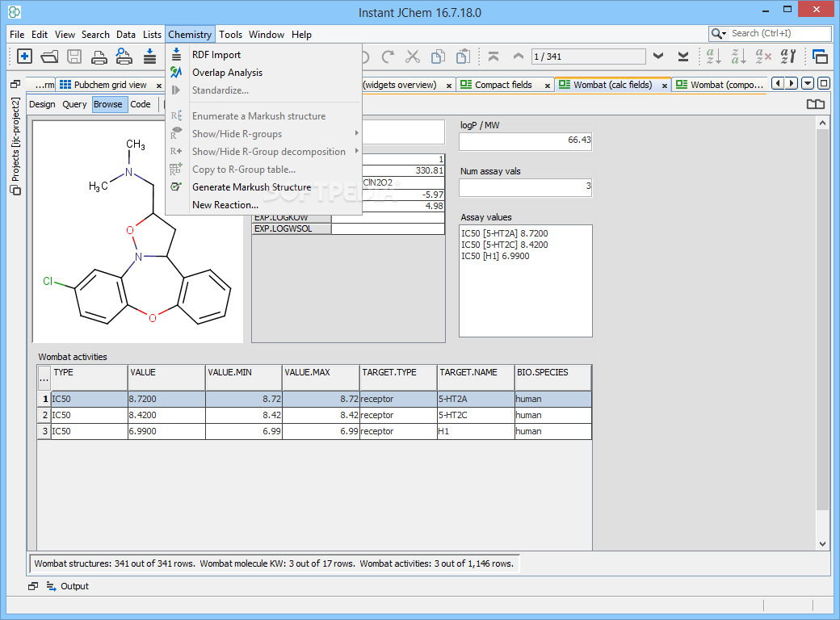Go to next record arrow
The image size is (840, 620).
658,57
